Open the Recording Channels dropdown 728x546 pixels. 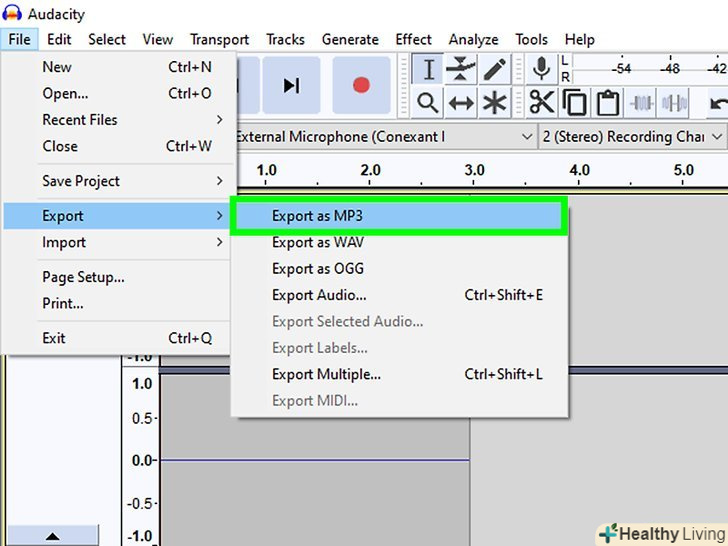click(x=633, y=137)
